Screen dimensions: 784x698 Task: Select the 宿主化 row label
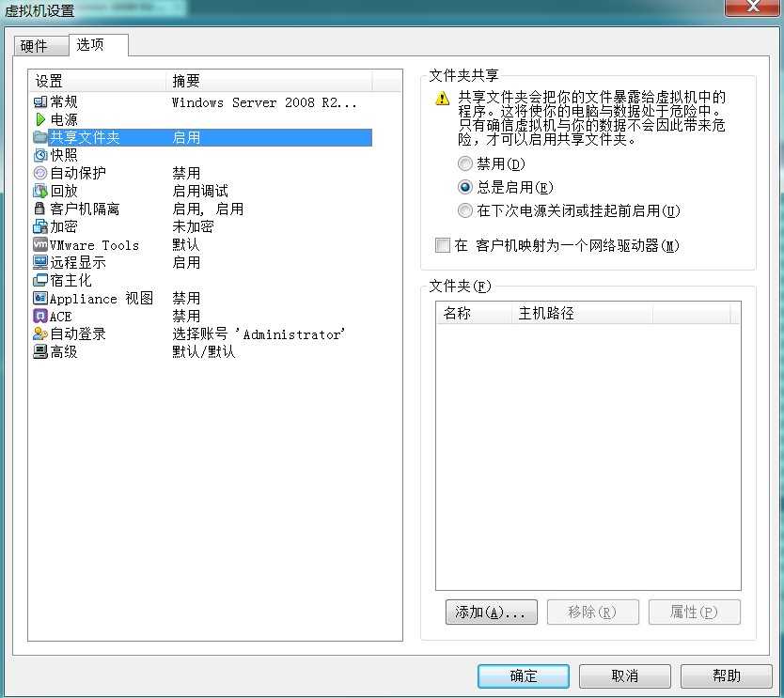71,280
